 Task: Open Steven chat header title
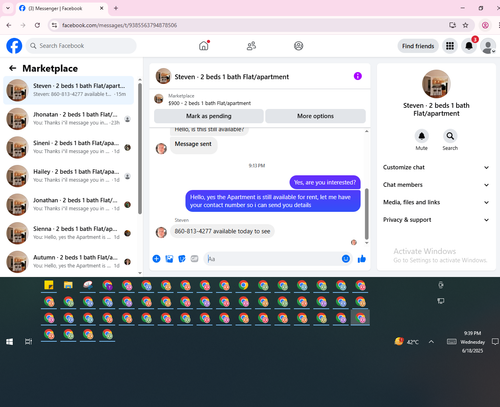click(x=232, y=77)
